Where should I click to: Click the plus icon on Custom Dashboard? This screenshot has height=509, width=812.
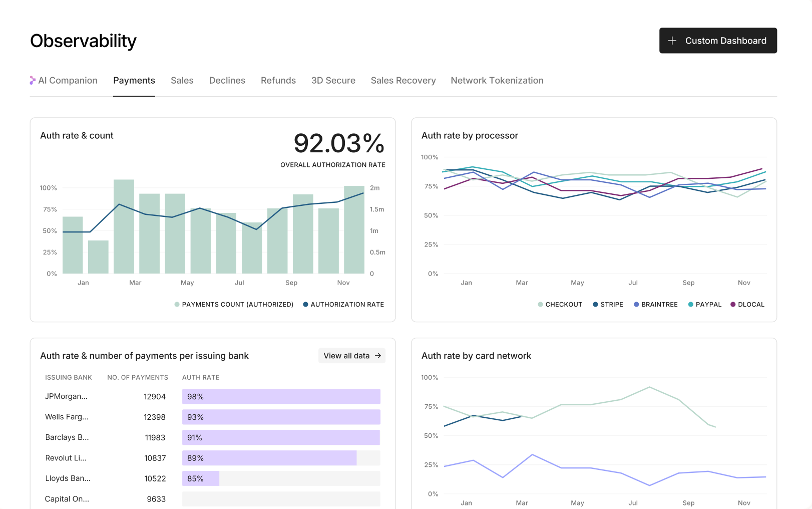click(x=672, y=41)
